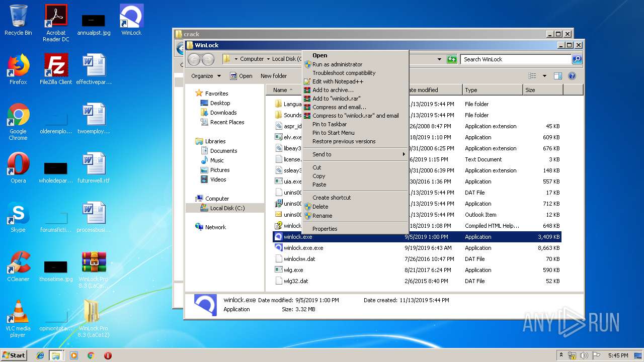The image size is (644, 362).
Task: Open the address bar history dropdown
Action: [x=439, y=59]
